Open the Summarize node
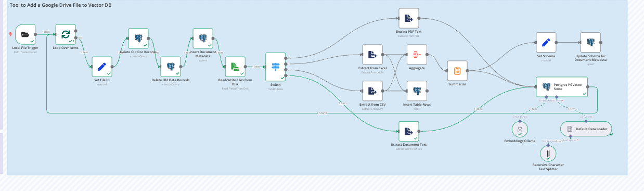Screen dimensions: 644x191 (457, 71)
